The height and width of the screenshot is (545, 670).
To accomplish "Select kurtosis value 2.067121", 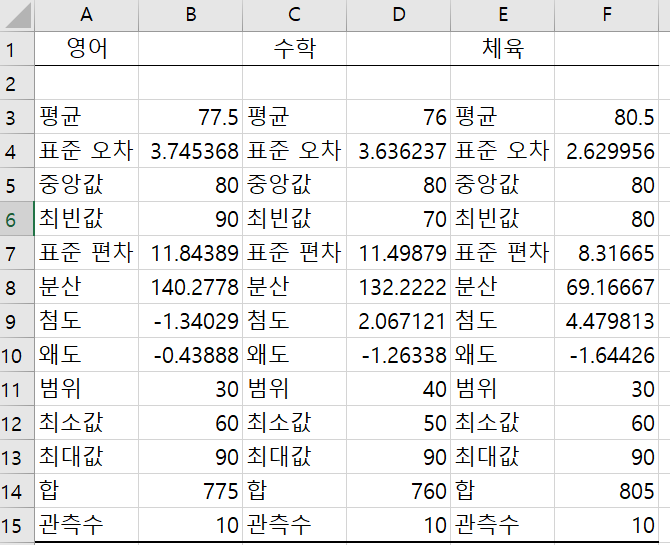I will tap(398, 321).
